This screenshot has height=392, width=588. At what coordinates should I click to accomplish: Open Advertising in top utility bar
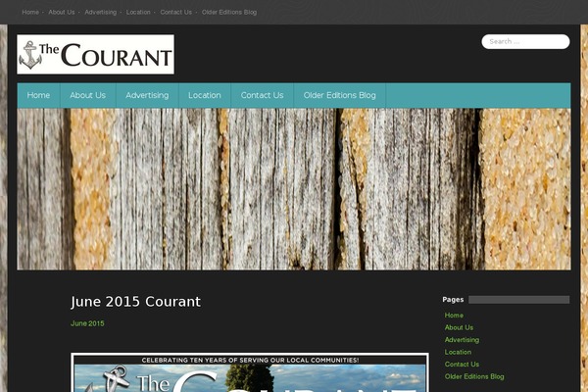click(x=101, y=12)
